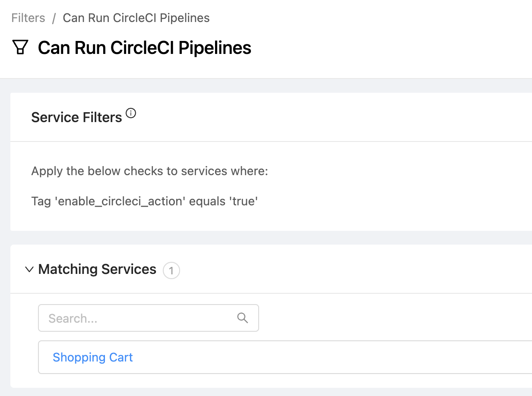Click the 'Can Run CircleCI Pipelines' page title
Viewport: 532px width, 396px height.
(x=145, y=47)
